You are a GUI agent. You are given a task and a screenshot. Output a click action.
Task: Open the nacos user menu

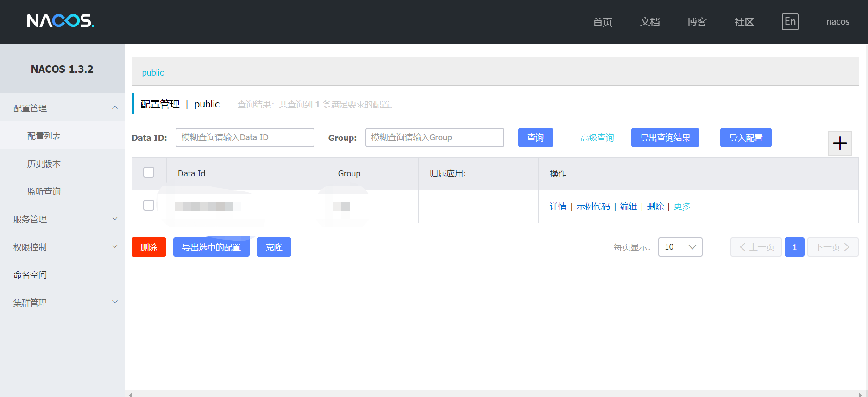837,22
